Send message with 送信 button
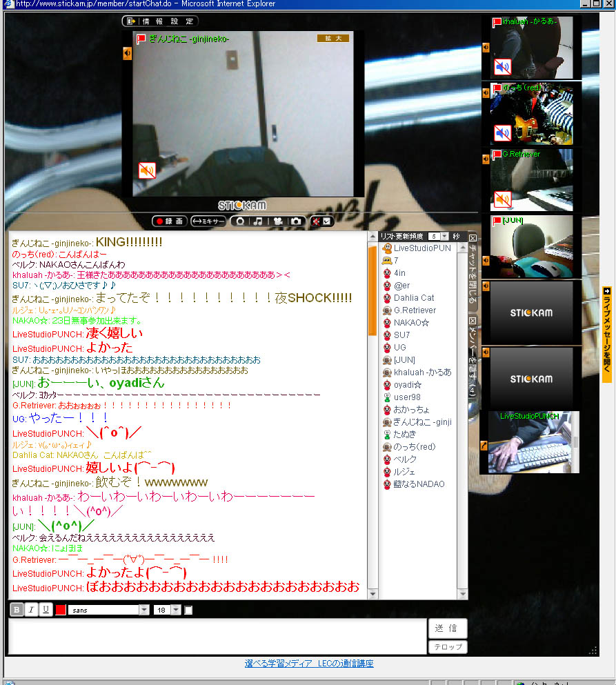The image size is (616, 685). point(448,628)
